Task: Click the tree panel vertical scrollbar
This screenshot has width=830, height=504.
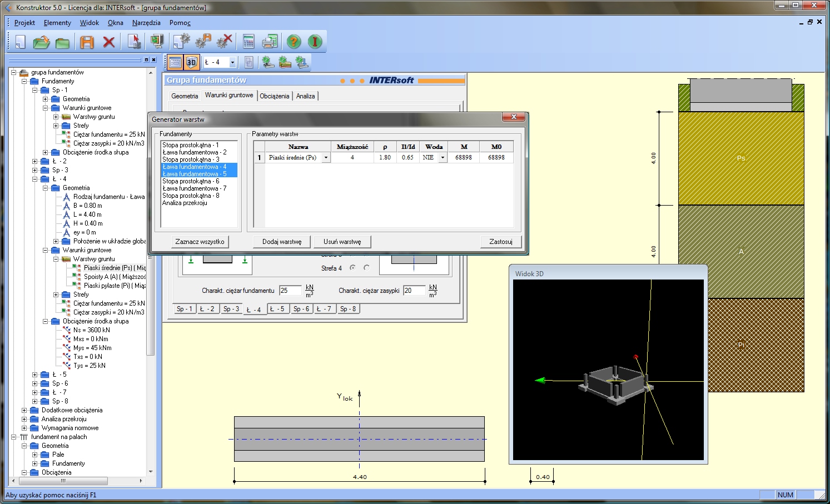Action: coord(150,271)
